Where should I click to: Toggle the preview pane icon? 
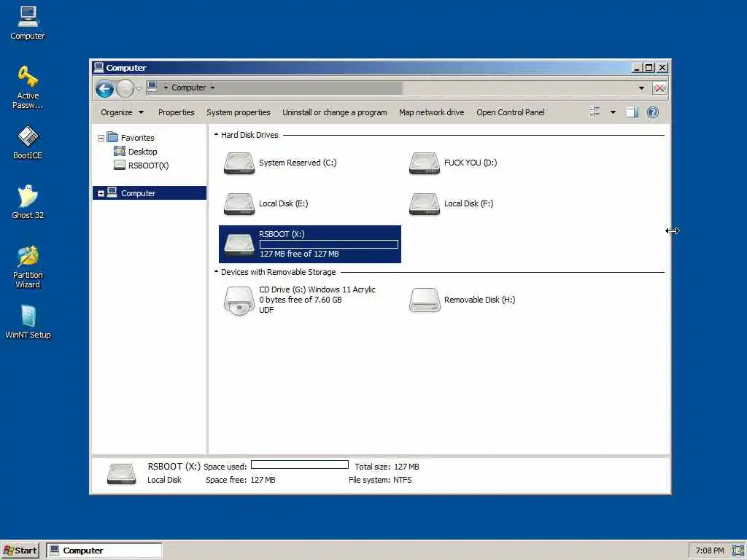coord(632,112)
